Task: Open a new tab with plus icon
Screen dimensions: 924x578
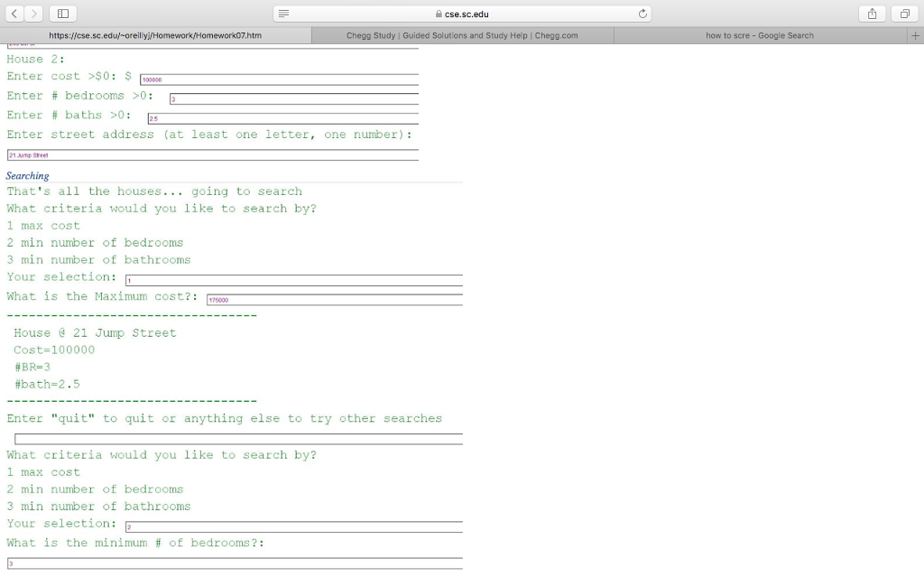Action: click(915, 35)
